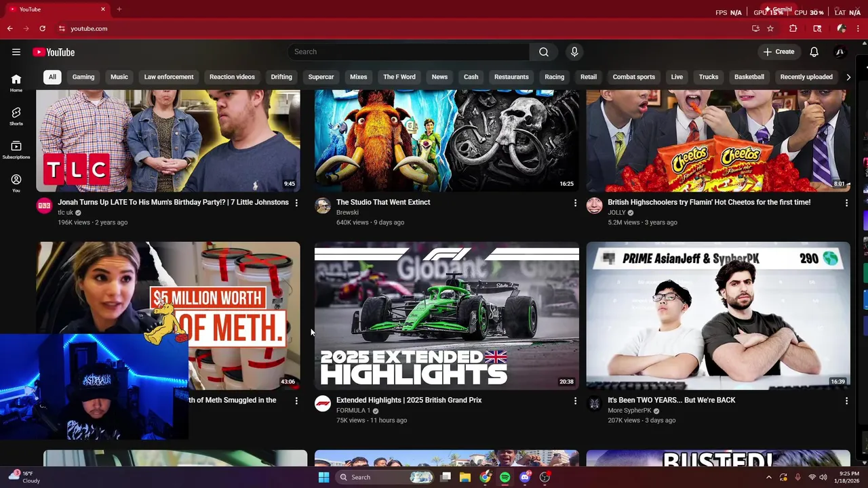The width and height of the screenshot is (868, 488).
Task: Select the Music filter chip
Action: (119, 77)
